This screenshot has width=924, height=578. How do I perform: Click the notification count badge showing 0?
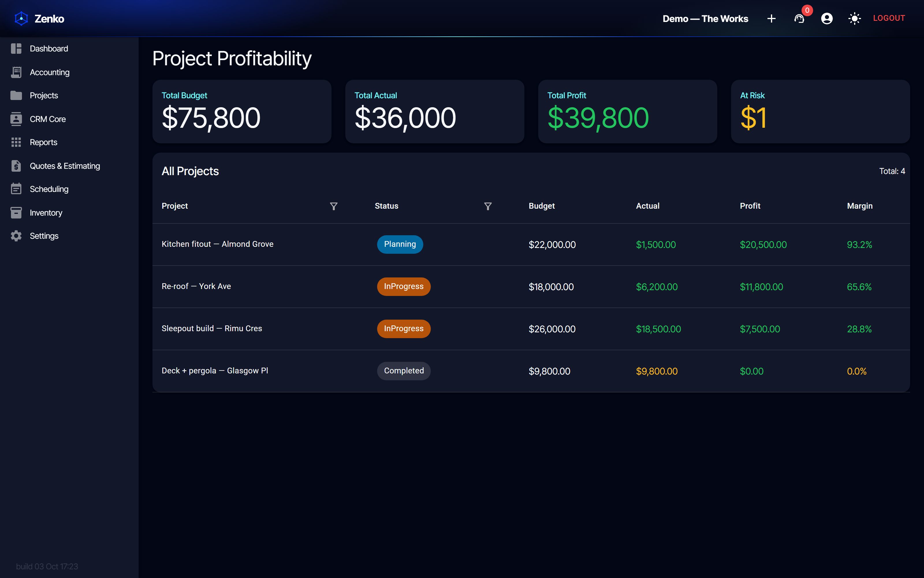[807, 10]
